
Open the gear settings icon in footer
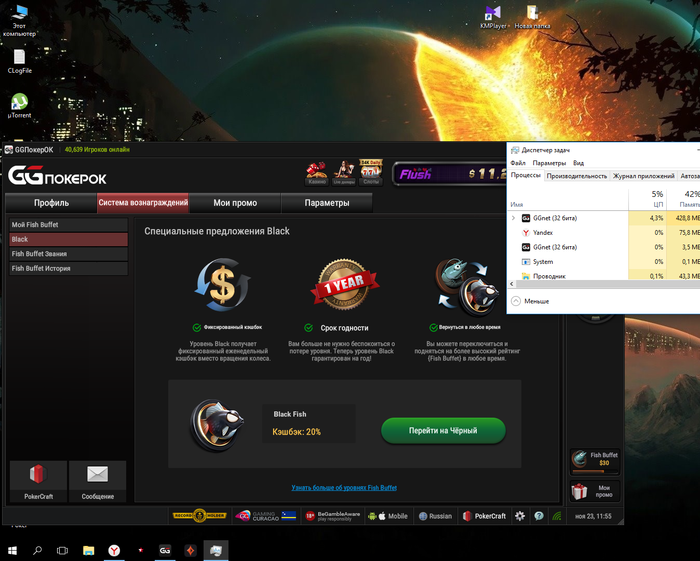click(520, 516)
